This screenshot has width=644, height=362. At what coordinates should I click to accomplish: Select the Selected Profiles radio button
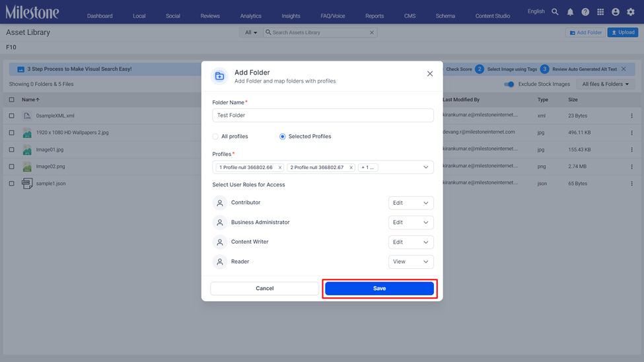[x=283, y=137]
